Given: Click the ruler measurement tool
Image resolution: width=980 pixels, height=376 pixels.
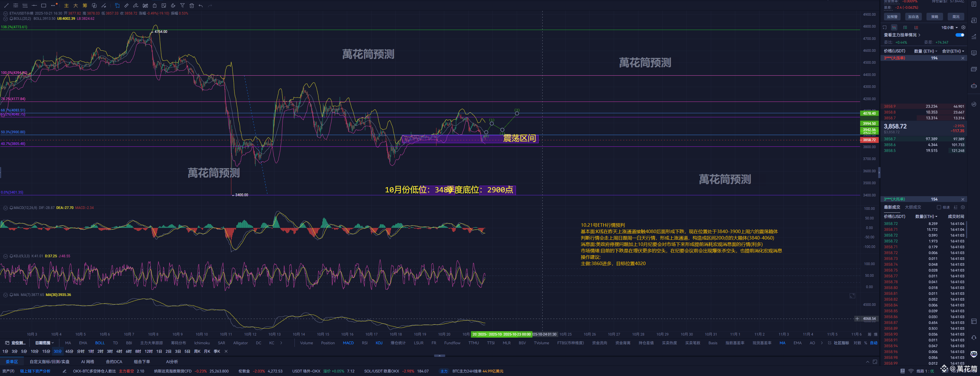Looking at the screenshot, I should 126,5.
